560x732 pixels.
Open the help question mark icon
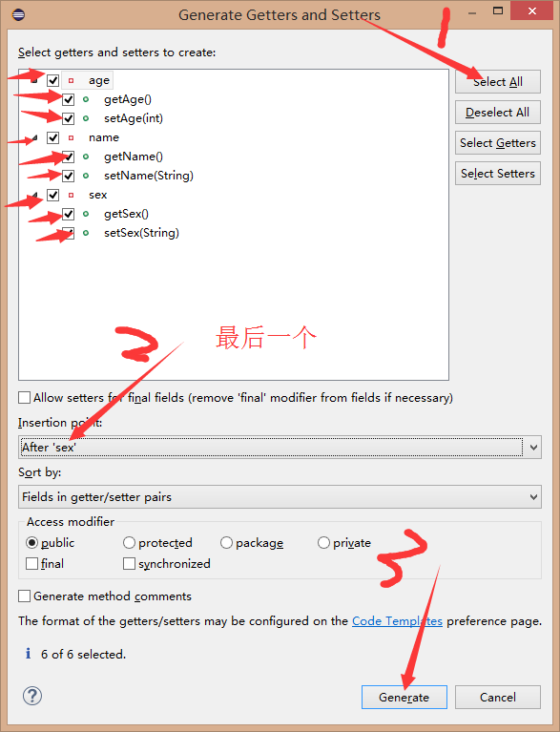[x=32, y=696]
